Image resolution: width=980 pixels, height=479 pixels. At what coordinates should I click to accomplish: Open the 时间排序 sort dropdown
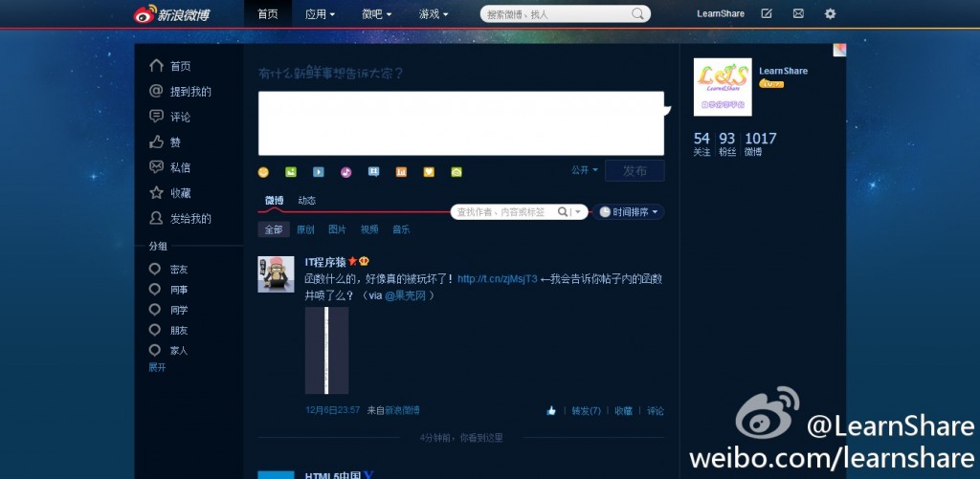[628, 212]
